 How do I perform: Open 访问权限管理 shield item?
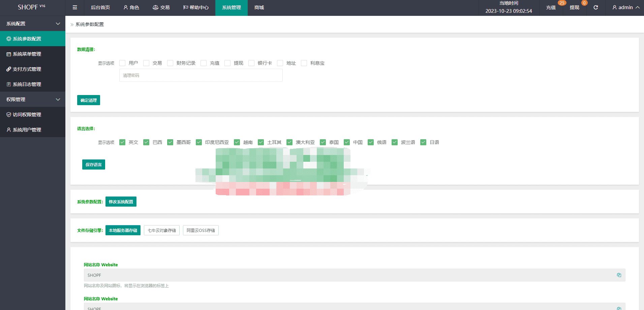[x=27, y=115]
